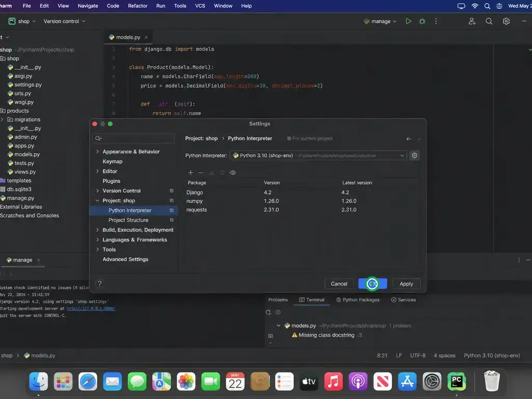This screenshot has height=399, width=532.
Task: Click the settings search field
Action: [134, 138]
